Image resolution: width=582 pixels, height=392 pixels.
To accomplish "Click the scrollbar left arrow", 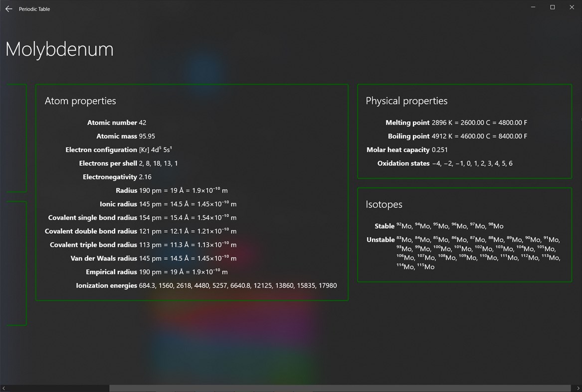I will [3, 389].
